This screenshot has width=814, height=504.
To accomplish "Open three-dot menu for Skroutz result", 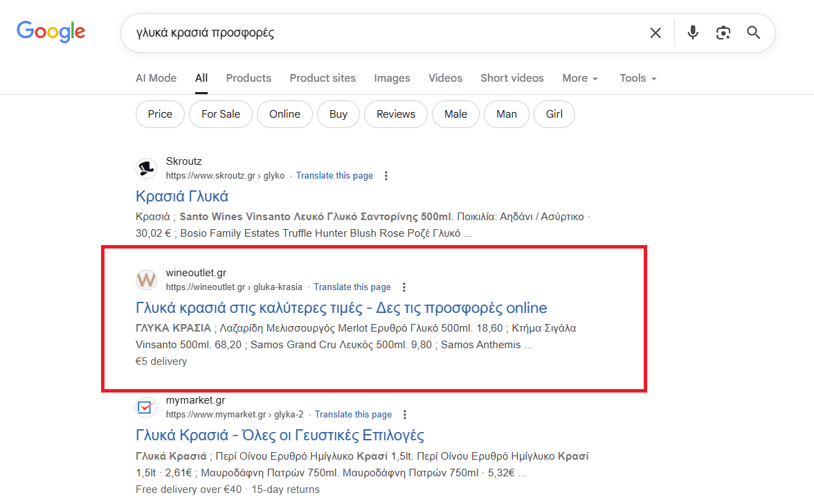I will pyautogui.click(x=386, y=176).
